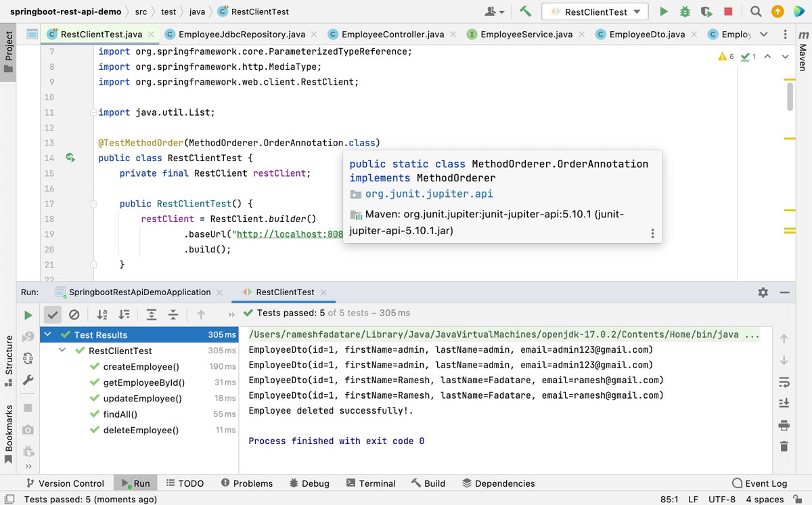Switch to the EmployeeJdbcRepository.java tab

click(241, 35)
